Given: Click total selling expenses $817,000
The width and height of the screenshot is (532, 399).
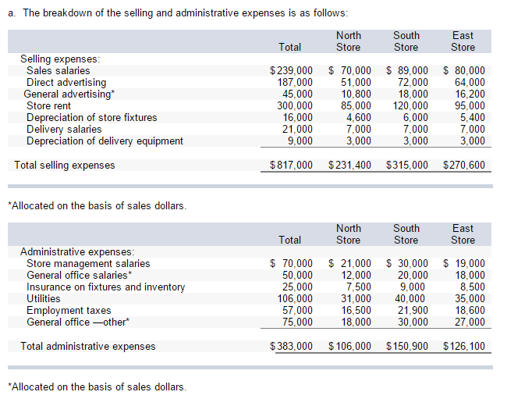Looking at the screenshot, I should click(x=291, y=165).
